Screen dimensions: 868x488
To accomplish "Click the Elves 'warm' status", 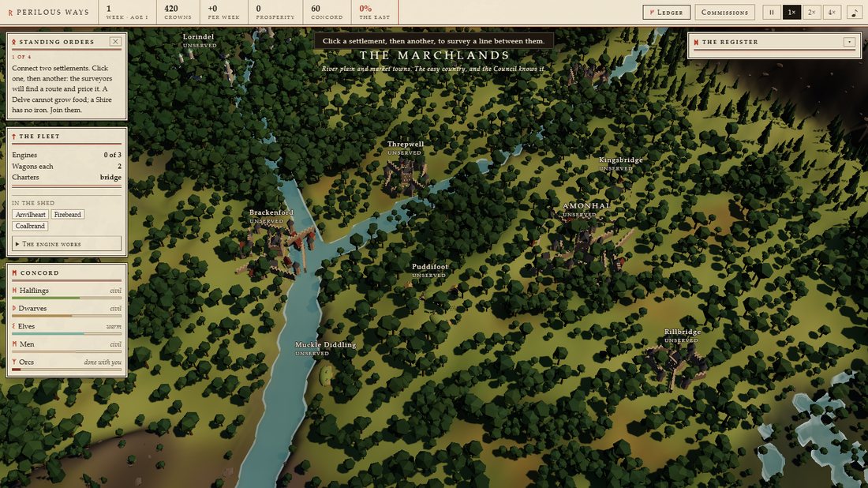I will [x=114, y=326].
